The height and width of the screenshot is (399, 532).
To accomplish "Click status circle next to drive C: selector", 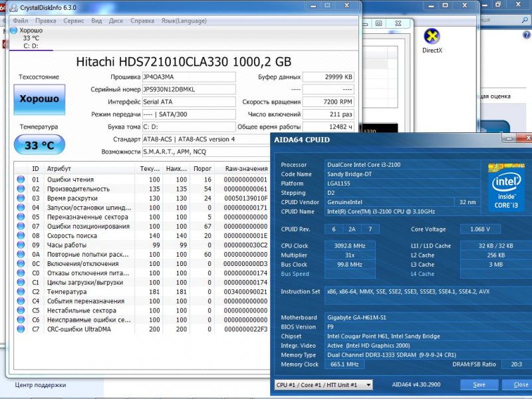I will pyautogui.click(x=13, y=31).
